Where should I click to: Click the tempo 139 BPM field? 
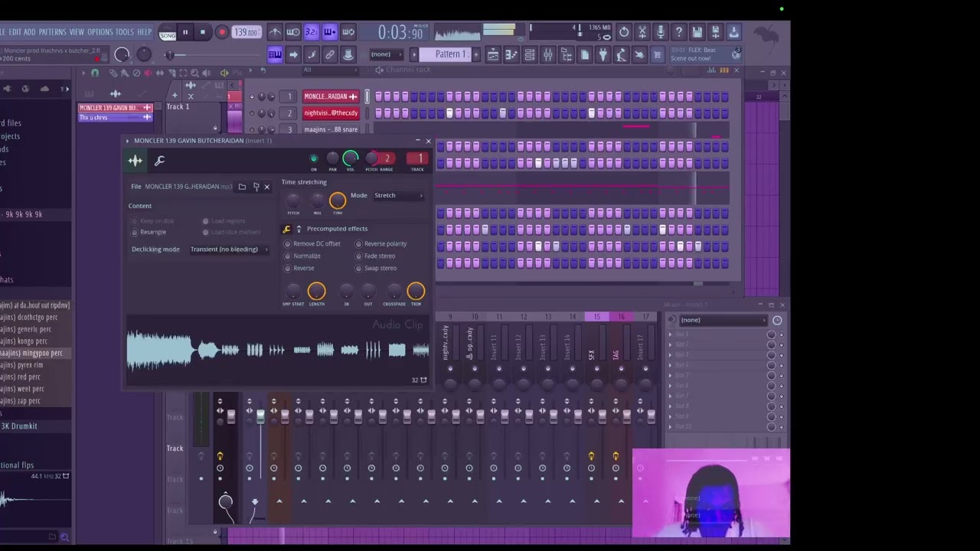point(246,32)
